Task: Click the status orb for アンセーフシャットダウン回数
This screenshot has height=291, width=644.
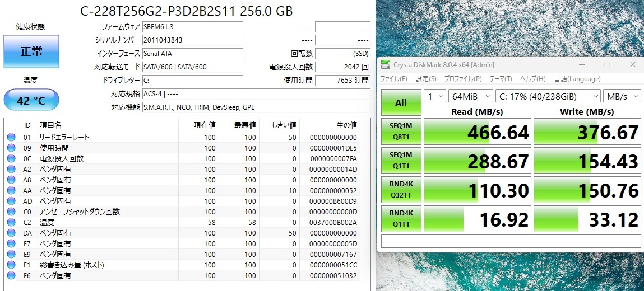Action: (x=11, y=212)
